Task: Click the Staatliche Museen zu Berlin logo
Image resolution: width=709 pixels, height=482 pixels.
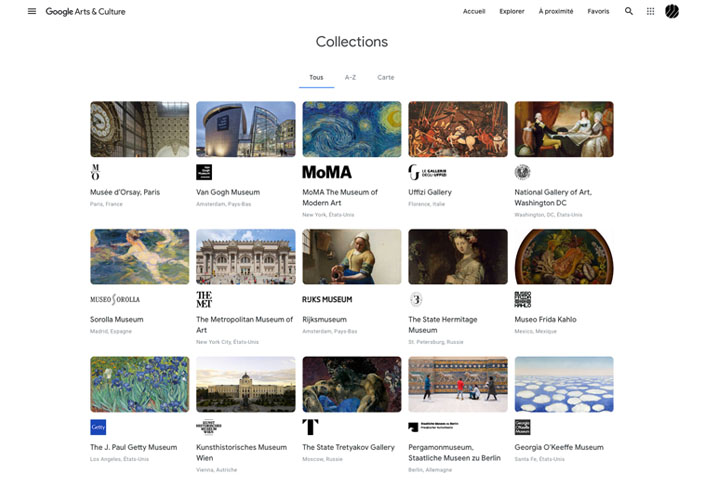Action: [x=433, y=426]
